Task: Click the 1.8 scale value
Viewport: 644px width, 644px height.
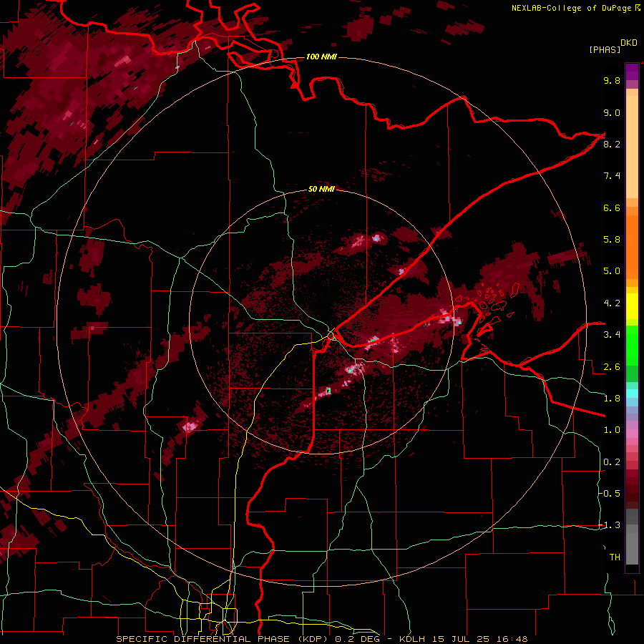Action: point(612,399)
